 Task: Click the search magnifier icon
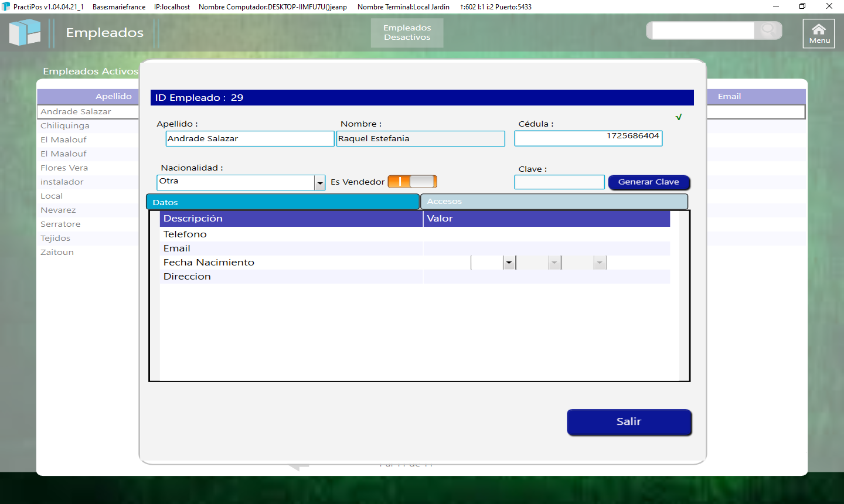767,30
